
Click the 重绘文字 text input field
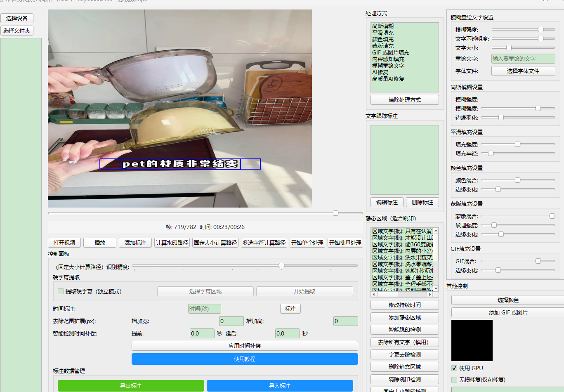pyautogui.click(x=523, y=59)
